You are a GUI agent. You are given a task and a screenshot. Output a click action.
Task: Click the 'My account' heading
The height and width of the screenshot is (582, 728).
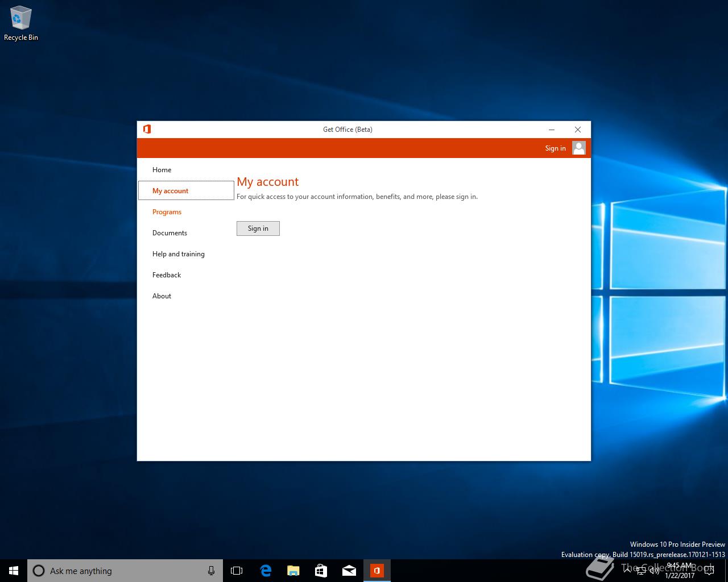(x=267, y=182)
